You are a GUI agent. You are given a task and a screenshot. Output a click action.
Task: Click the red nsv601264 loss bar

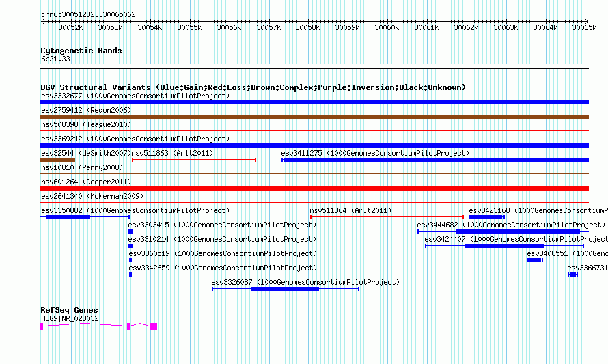[314, 188]
